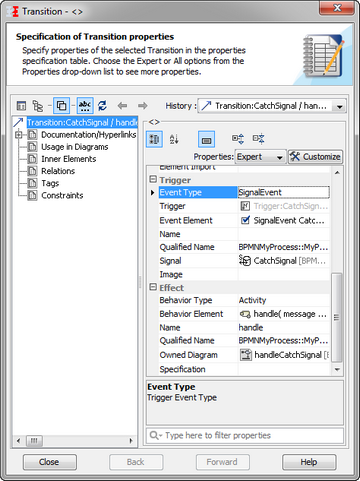Click the expand all property groups icon
The width and height of the screenshot is (360, 481).
tap(238, 139)
